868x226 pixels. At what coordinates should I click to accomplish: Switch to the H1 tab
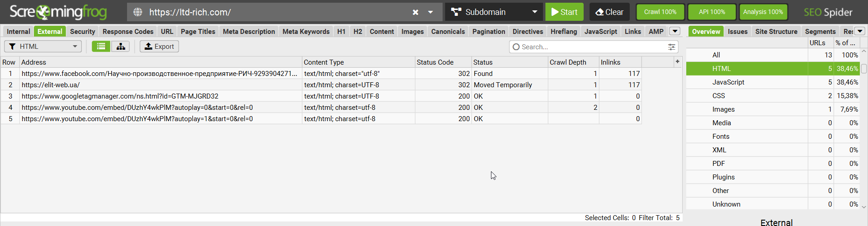(x=341, y=31)
